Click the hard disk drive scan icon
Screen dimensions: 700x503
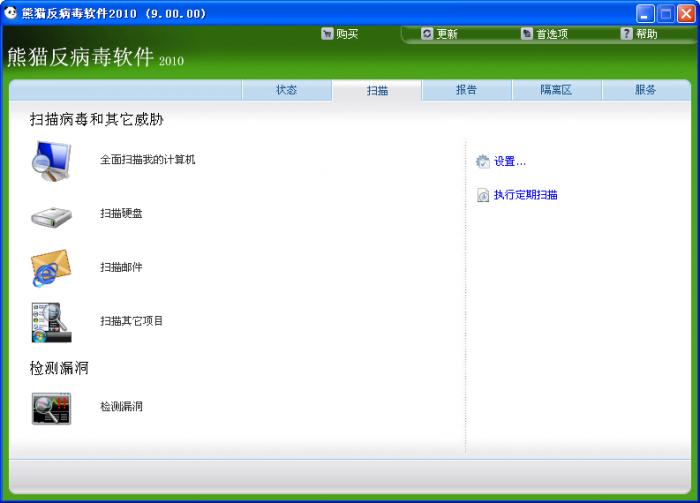[51, 217]
